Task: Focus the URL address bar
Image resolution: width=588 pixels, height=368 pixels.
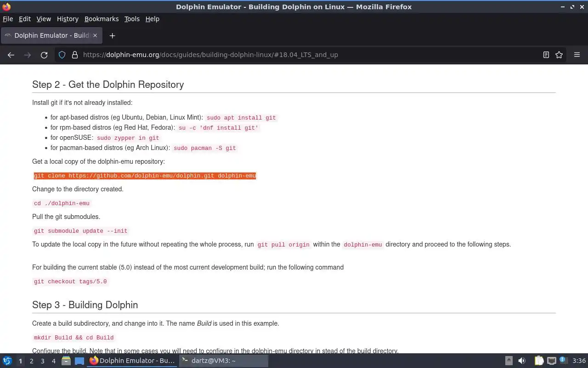Action: click(310, 55)
